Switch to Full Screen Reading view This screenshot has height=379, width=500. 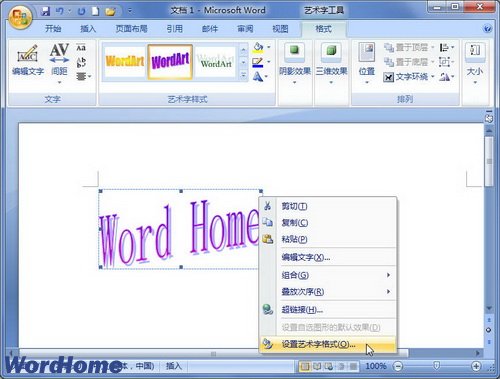[317, 367]
